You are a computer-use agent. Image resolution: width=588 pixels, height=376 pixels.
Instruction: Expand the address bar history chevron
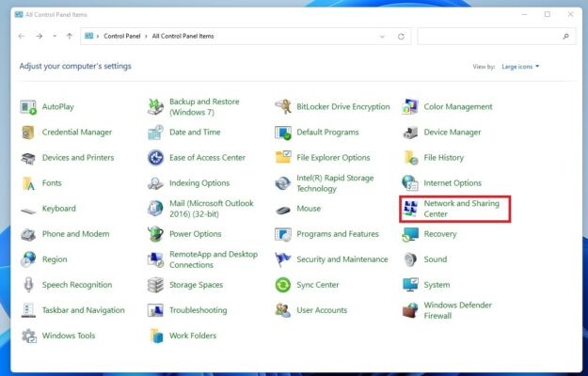[382, 37]
